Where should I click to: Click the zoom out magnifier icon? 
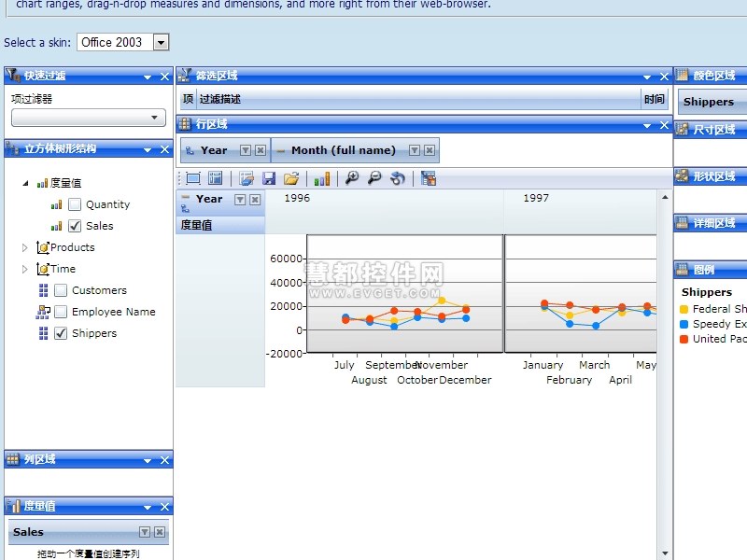click(375, 178)
